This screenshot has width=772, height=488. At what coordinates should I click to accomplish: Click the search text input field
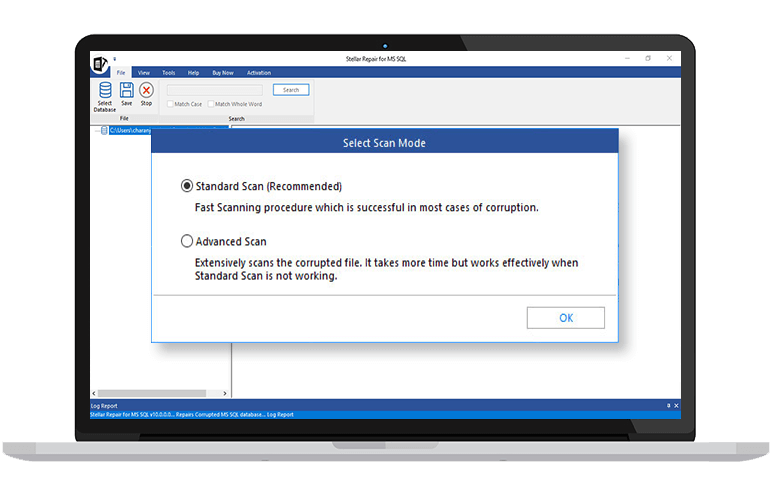click(215, 90)
